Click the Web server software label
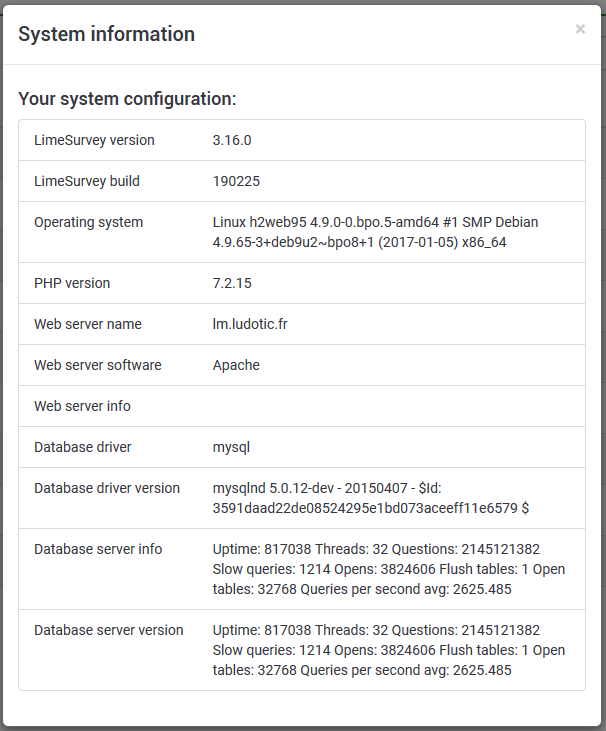606x731 pixels. pos(98,365)
